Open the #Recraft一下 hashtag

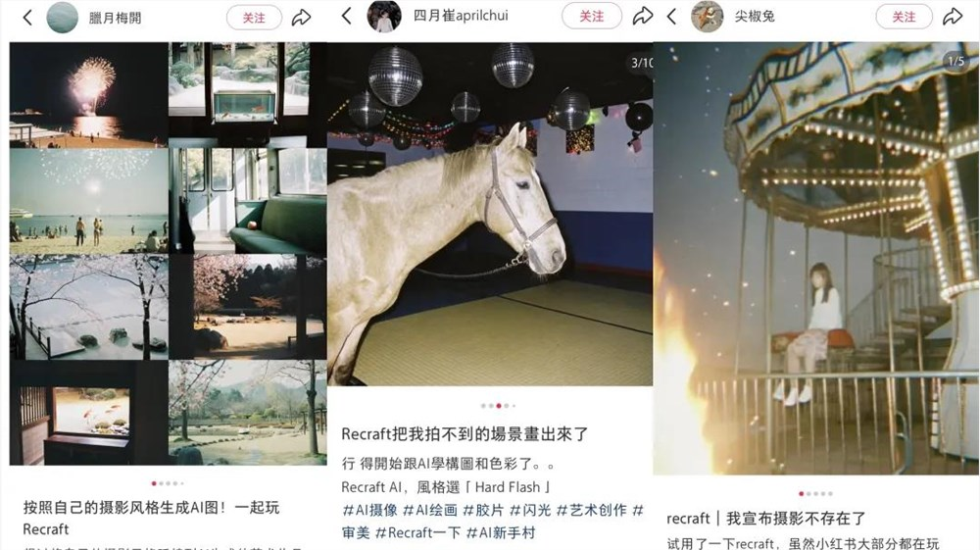click(x=417, y=533)
